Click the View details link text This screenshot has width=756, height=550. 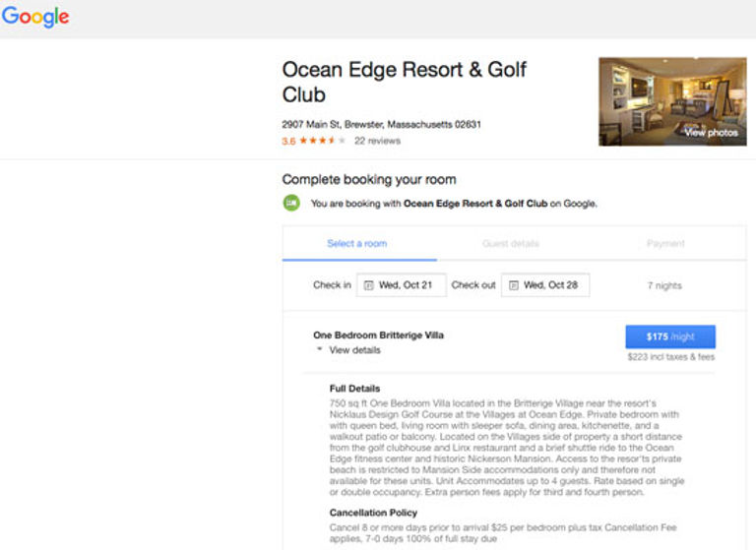[x=354, y=350]
